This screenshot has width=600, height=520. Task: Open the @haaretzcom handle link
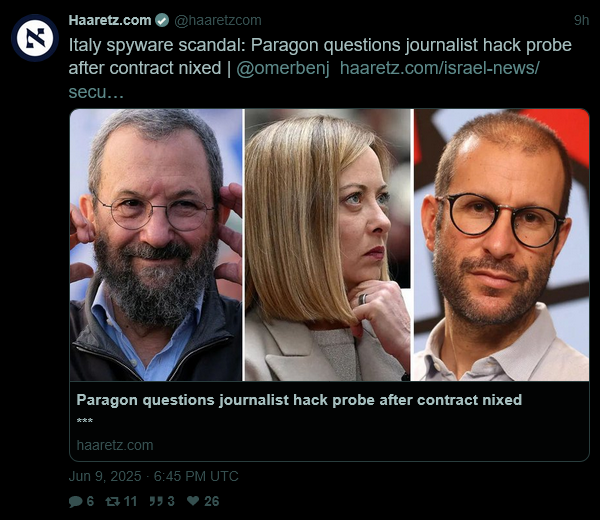click(218, 20)
